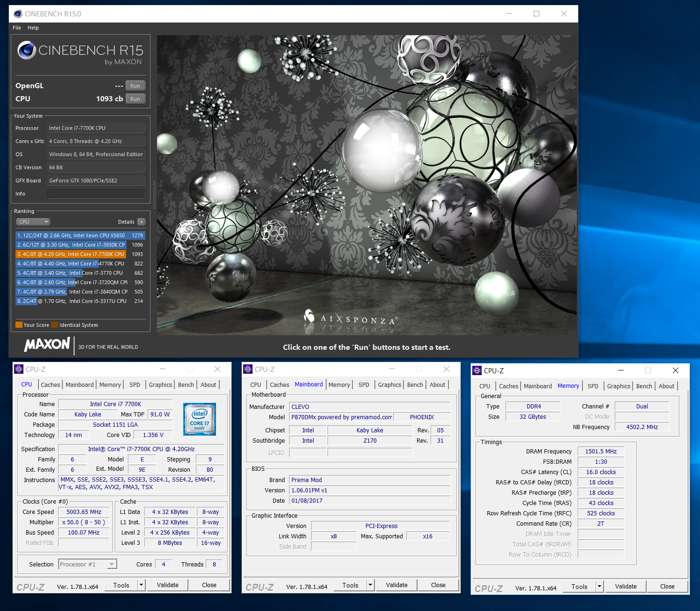Click Tools button in the CPU-Z CPU window

pyautogui.click(x=121, y=585)
